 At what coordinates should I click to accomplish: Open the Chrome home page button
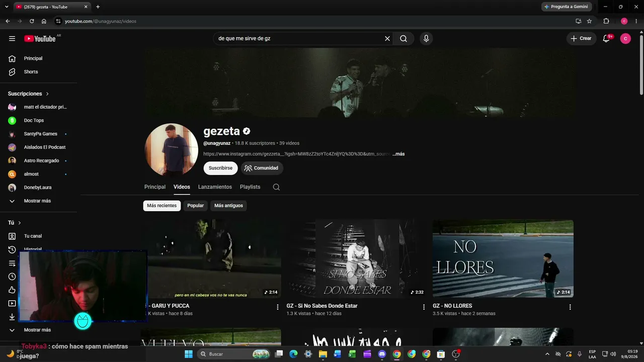[44, 21]
